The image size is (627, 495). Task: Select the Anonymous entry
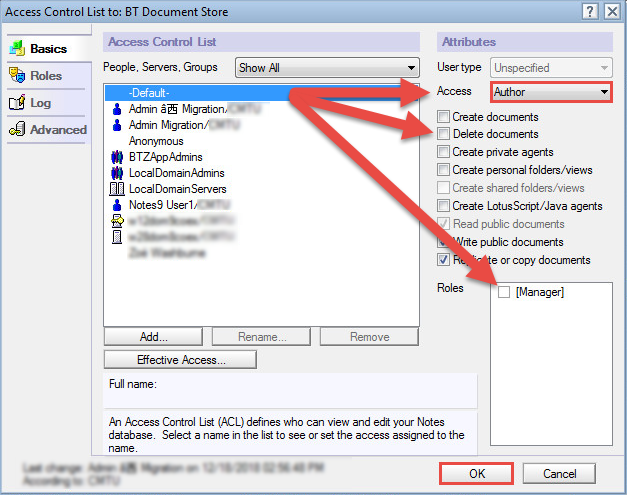(262, 141)
